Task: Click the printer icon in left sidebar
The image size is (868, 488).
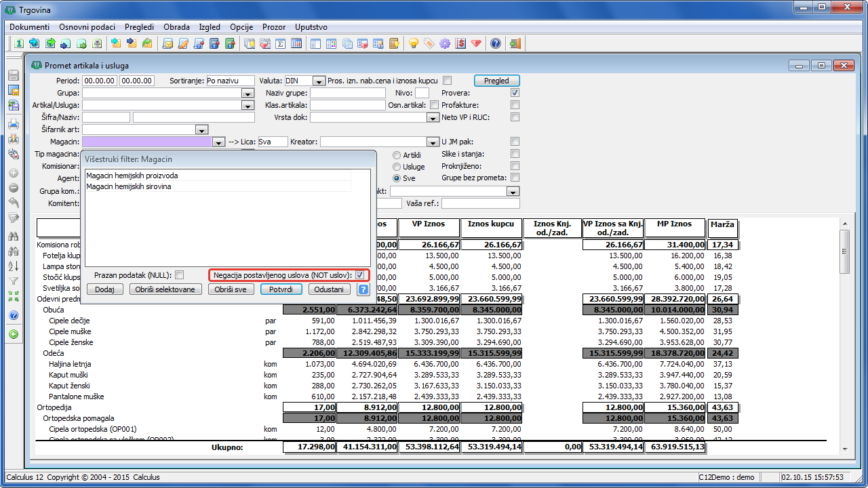Action: (13, 124)
